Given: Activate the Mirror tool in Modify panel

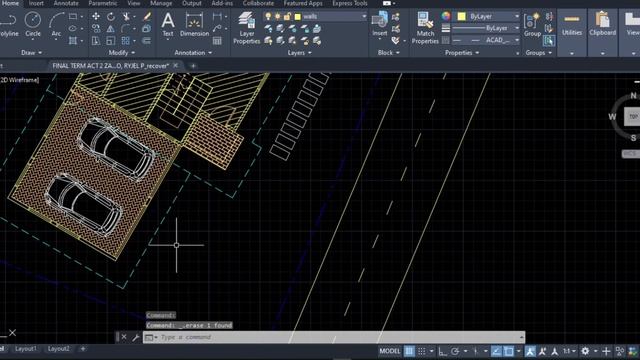Looking at the screenshot, I should [111, 29].
